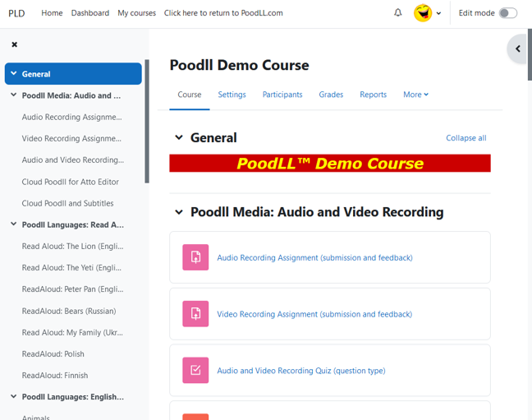This screenshot has height=420, width=532.
Task: Open the block drawer arrow
Action: (518, 49)
